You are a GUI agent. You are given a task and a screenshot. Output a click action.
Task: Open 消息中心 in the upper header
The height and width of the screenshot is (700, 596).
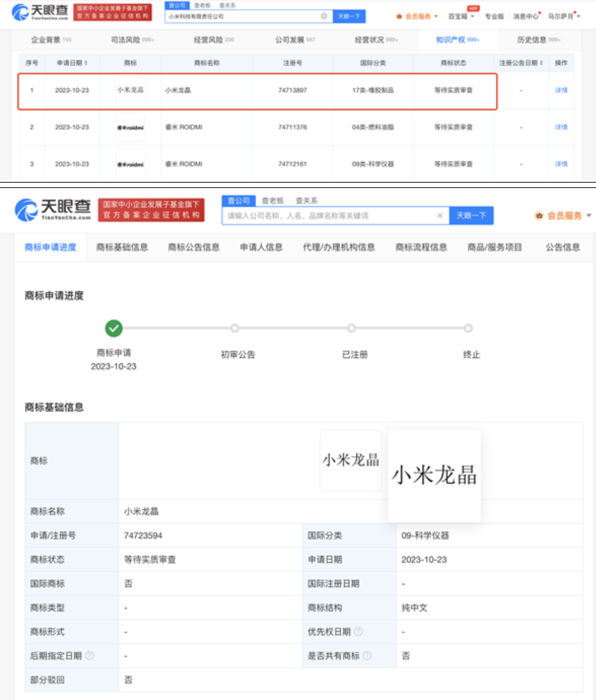[526, 16]
